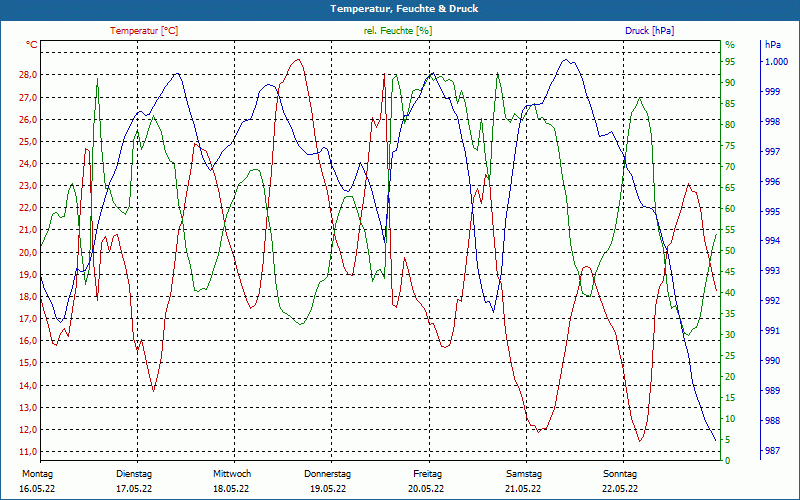Image resolution: width=800 pixels, height=500 pixels.
Task: Click the '11,0' temperature axis value
Action: 28,452
